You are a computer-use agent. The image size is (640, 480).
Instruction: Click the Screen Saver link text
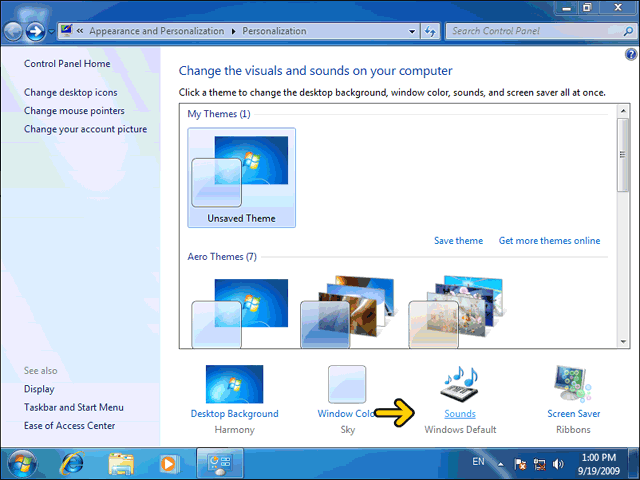click(x=573, y=414)
